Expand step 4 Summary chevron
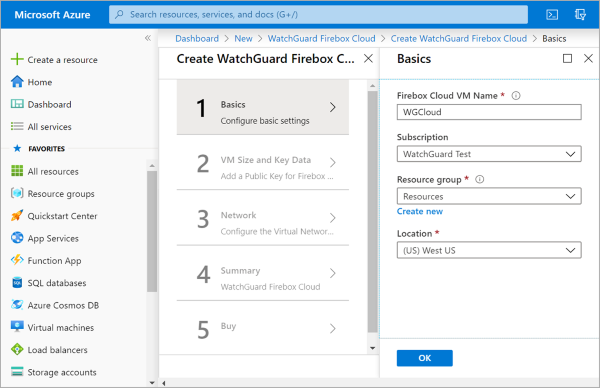Image resolution: width=600 pixels, height=388 pixels. (333, 273)
